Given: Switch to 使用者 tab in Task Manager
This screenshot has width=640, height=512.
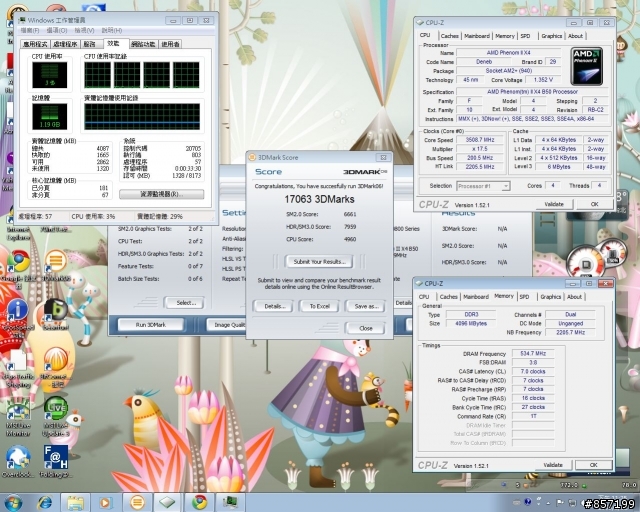Looking at the screenshot, I should [170, 44].
